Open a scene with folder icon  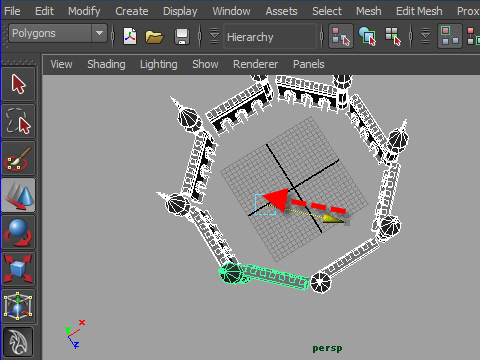[154, 37]
